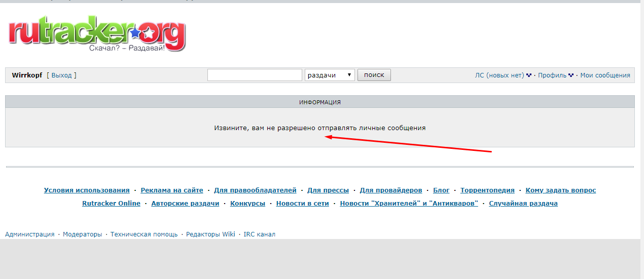
Task: Click the ИНФОРМАЦИЯ header text
Action: (320, 102)
